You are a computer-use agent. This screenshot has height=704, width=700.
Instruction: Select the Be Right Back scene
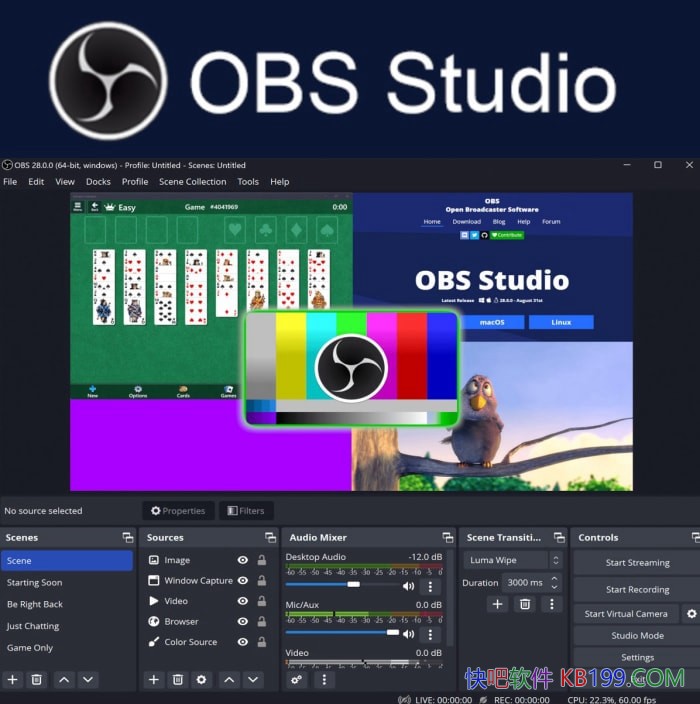click(66, 604)
